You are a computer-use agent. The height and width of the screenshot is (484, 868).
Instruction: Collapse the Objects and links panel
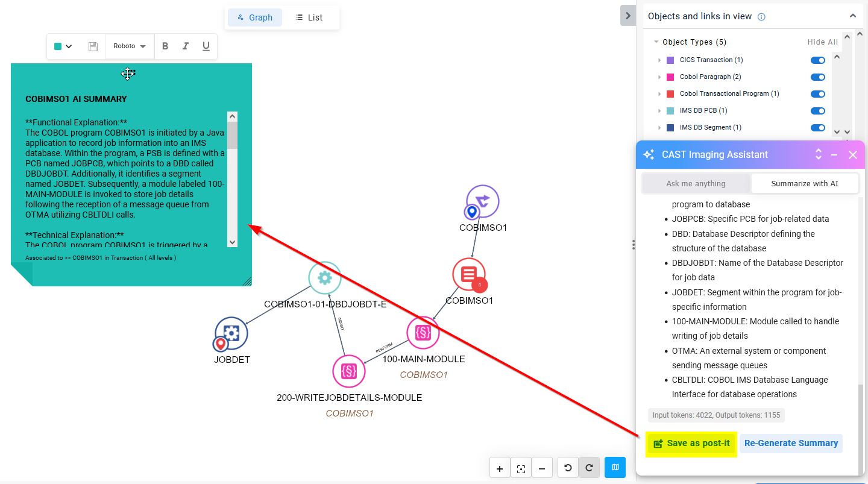[852, 16]
